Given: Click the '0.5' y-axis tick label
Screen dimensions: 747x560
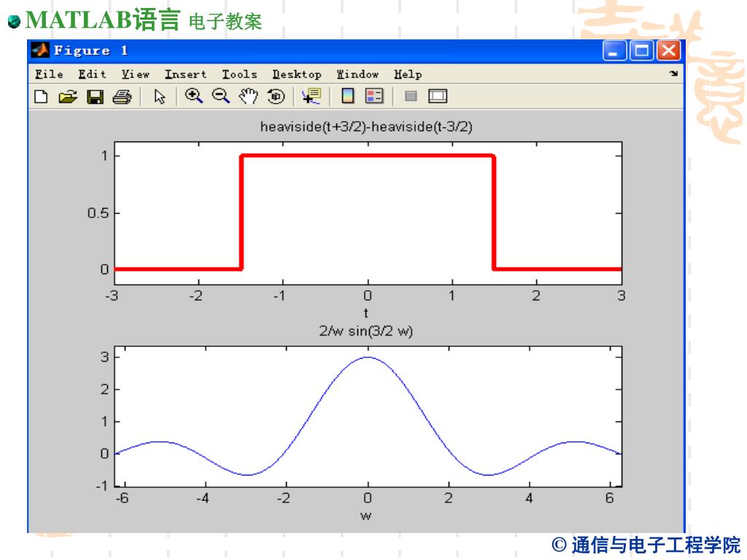Looking at the screenshot, I should tap(98, 213).
